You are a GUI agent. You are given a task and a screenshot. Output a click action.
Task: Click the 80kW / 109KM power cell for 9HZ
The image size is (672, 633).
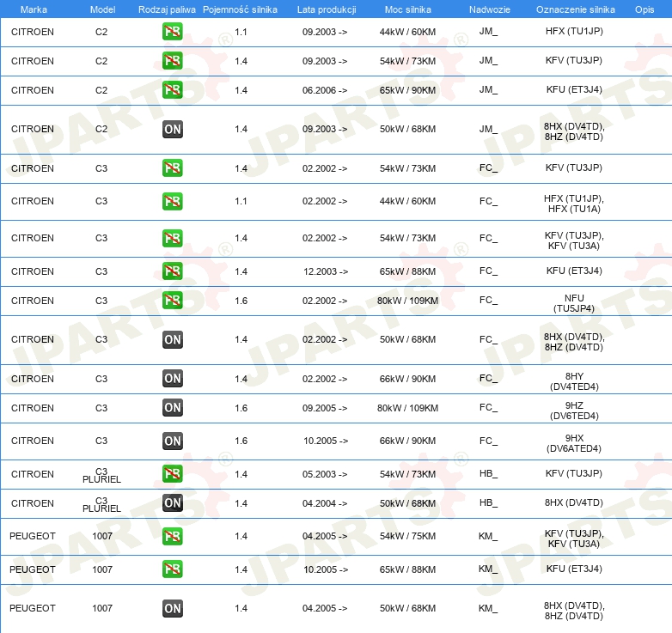(407, 408)
